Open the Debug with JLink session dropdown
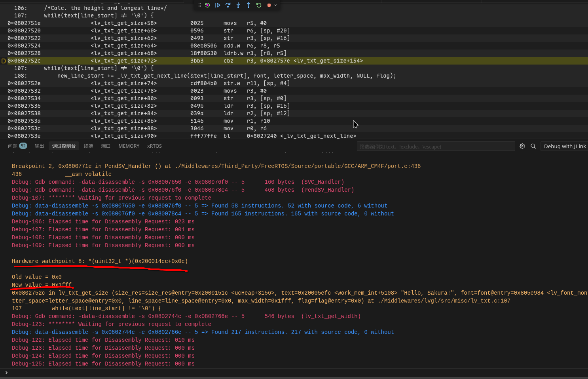 (x=564, y=146)
